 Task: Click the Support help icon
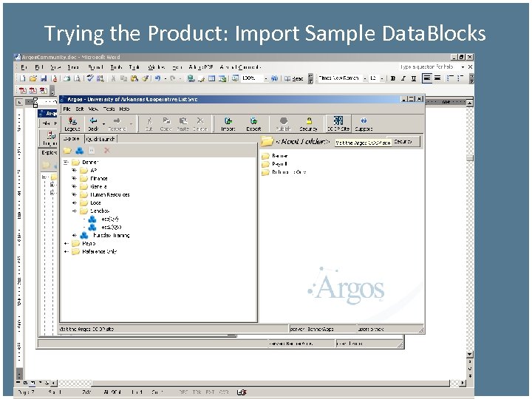coord(364,124)
